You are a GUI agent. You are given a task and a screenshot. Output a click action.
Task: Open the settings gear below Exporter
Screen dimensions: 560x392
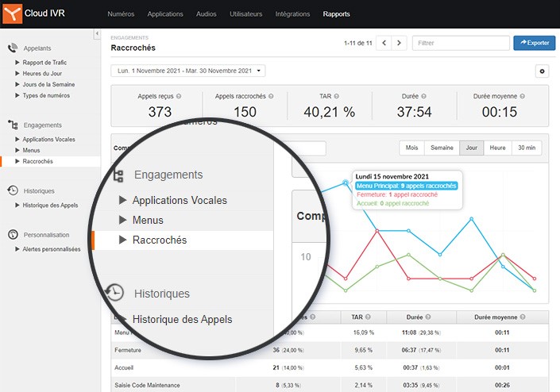[543, 71]
